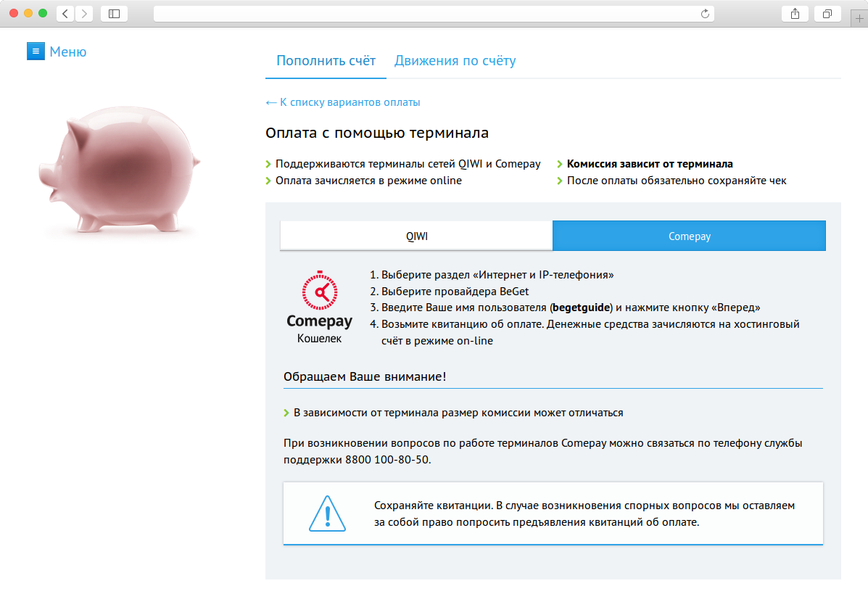This screenshot has height=594, width=868.
Task: Click support phone 8800 100-80-50 text
Action: (387, 460)
